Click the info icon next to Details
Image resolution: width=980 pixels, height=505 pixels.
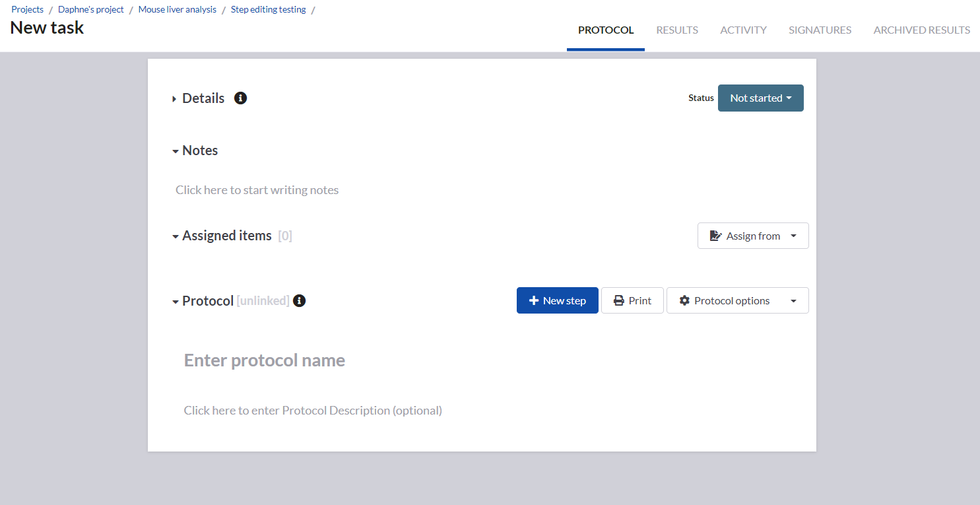(x=241, y=98)
